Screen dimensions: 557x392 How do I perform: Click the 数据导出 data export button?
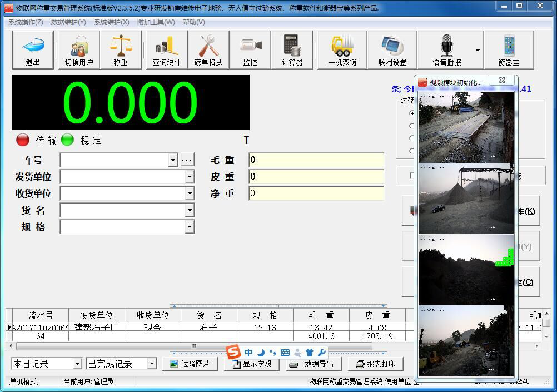click(314, 364)
